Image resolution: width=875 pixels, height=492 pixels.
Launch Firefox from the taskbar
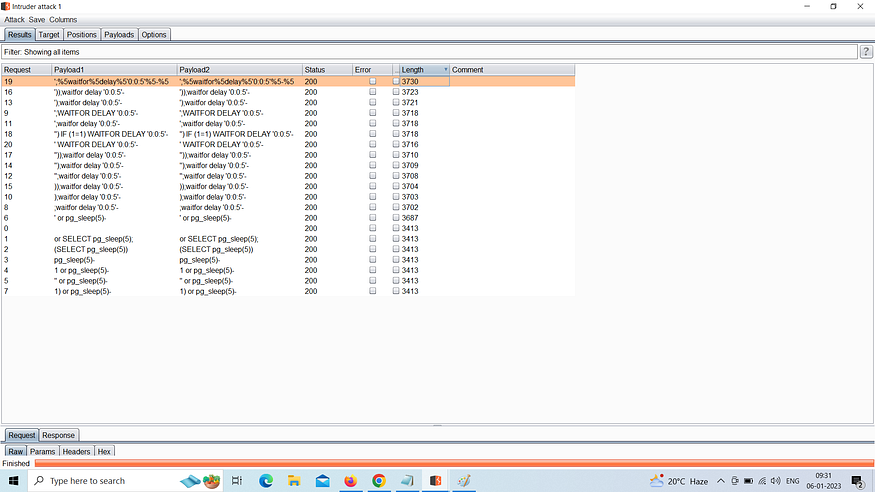click(x=350, y=481)
